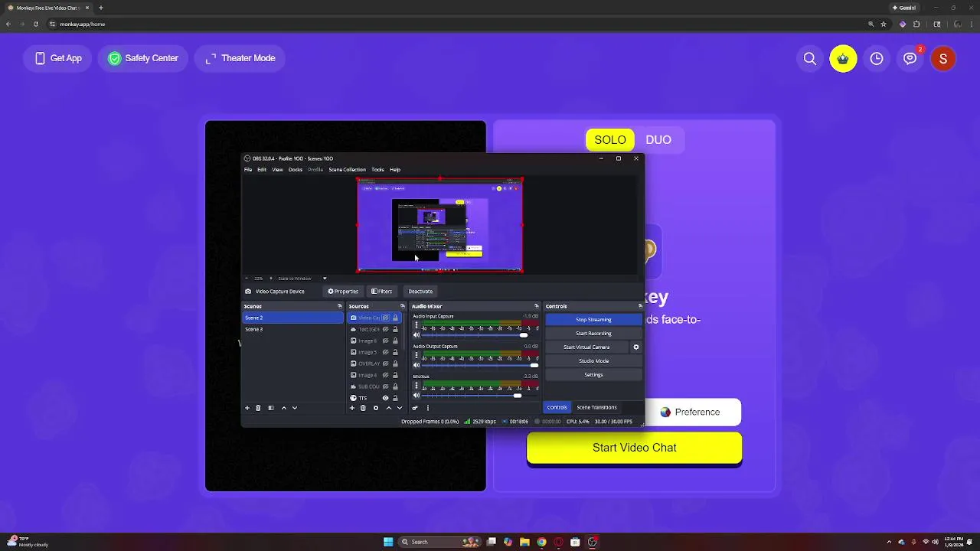
Task: Open the chat messages icon with red badge
Action: click(910, 58)
